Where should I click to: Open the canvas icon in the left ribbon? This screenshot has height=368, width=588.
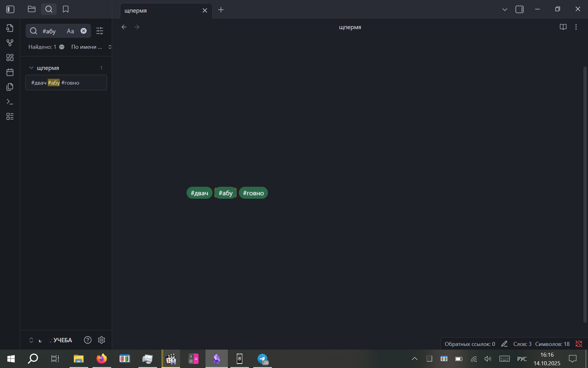click(x=10, y=58)
